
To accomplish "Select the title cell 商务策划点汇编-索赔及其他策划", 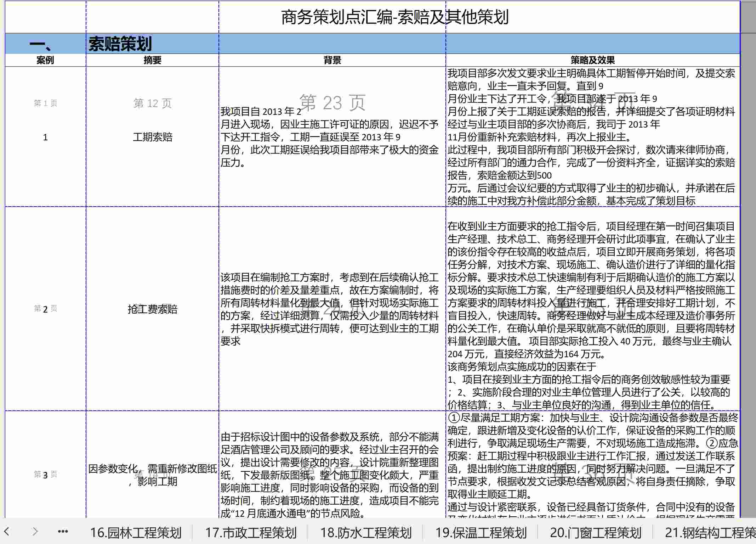I will coord(395,17).
